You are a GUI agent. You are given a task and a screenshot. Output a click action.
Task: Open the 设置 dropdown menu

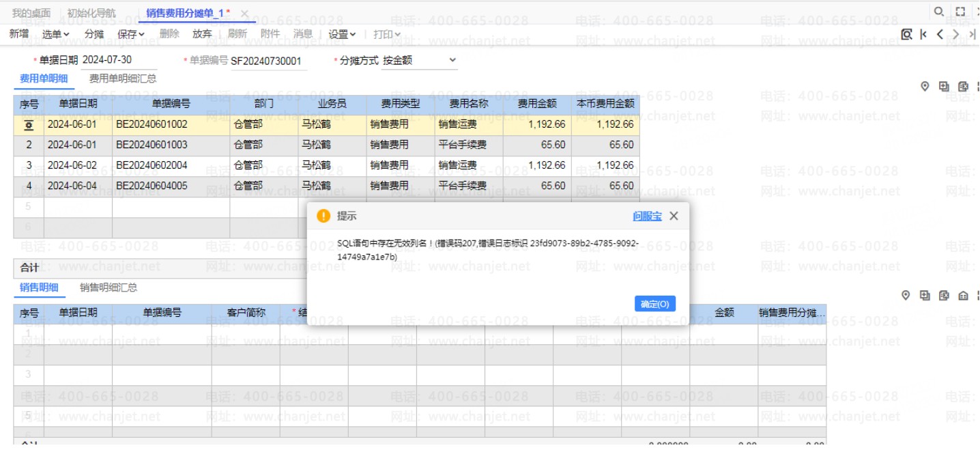tap(342, 34)
